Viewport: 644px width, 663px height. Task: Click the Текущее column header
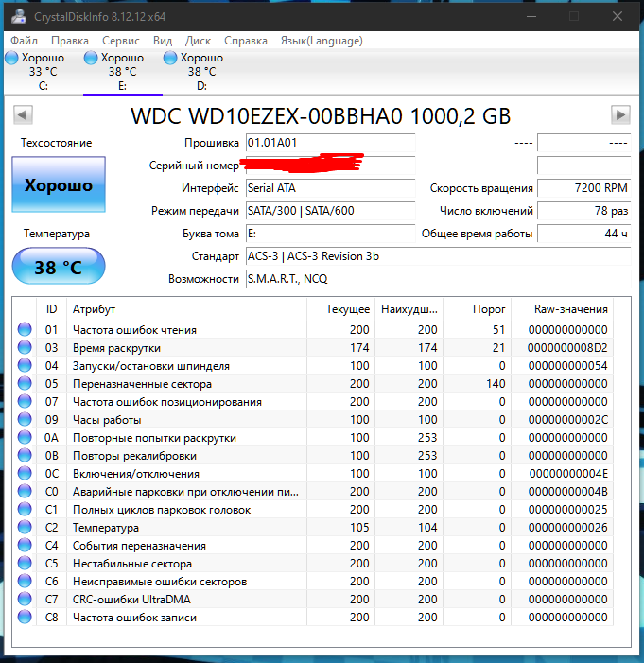340,309
